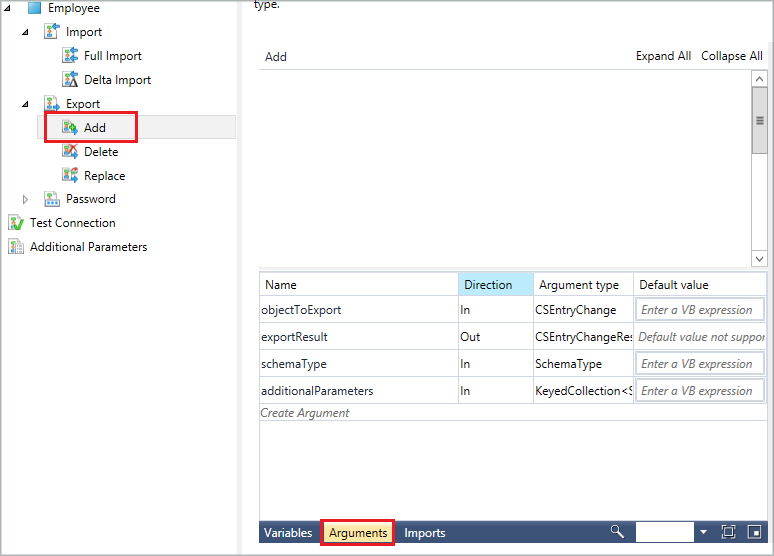Image resolution: width=774 pixels, height=556 pixels.
Task: Click the zoom percentage input box
Action: pos(664,532)
